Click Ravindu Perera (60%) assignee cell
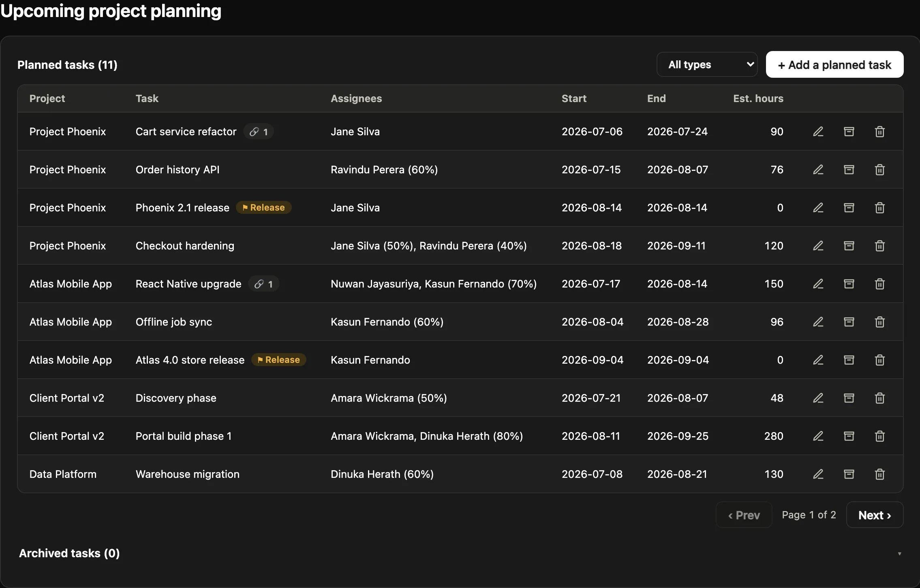920x588 pixels. [384, 170]
